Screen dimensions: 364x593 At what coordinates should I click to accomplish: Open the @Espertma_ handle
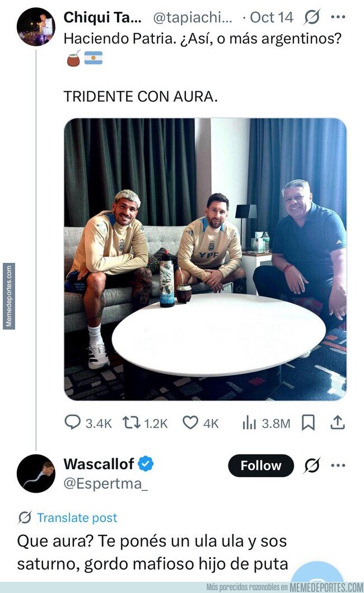pos(105,484)
